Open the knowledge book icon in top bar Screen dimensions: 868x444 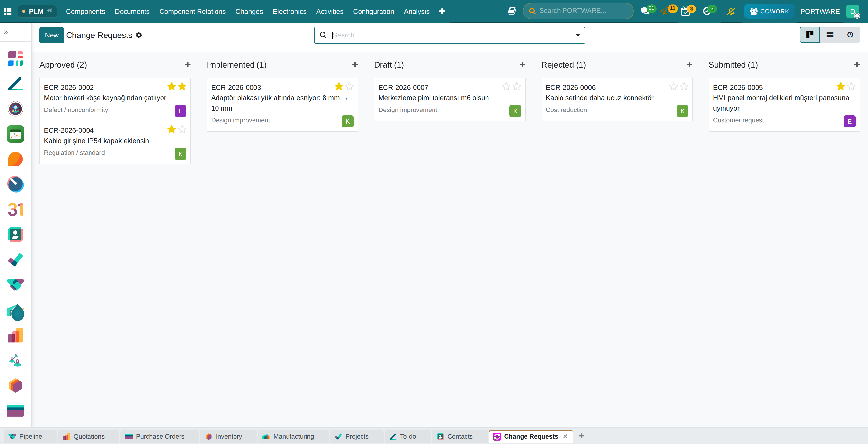(511, 11)
